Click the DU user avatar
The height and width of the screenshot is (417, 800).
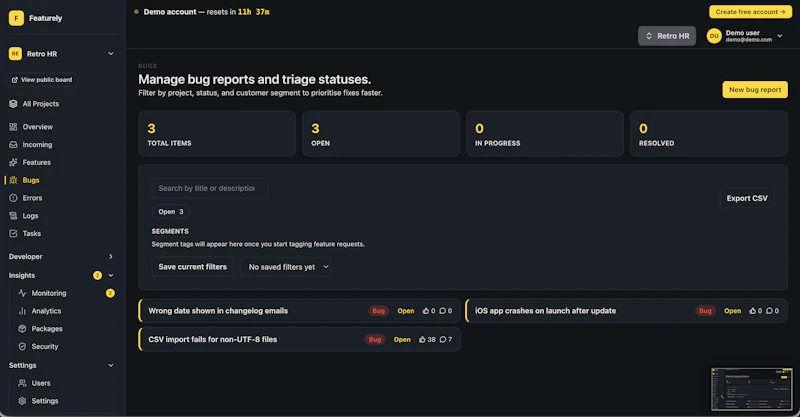[714, 36]
